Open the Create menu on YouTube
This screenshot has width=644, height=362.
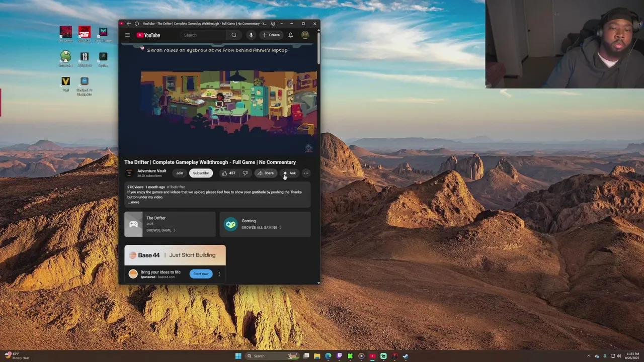tap(271, 35)
